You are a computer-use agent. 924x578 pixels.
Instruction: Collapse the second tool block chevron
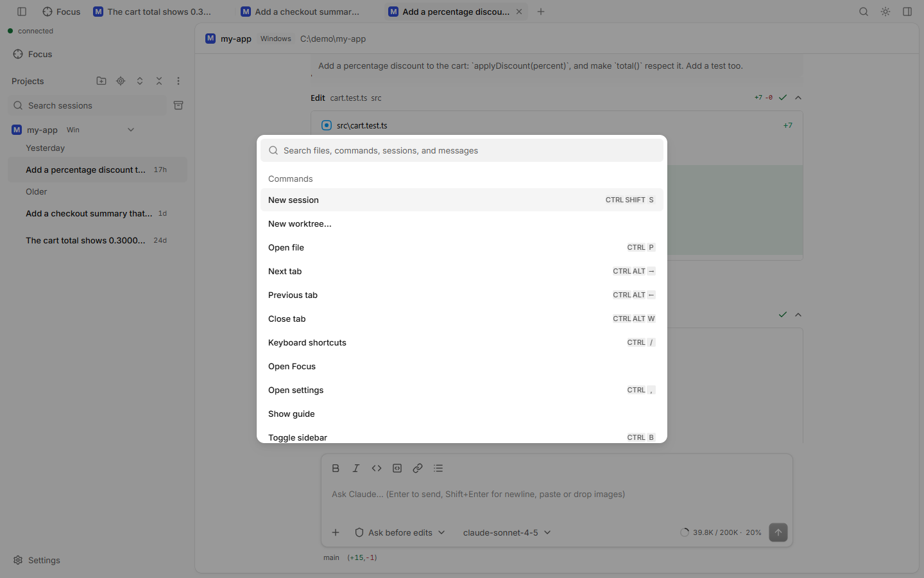(798, 315)
